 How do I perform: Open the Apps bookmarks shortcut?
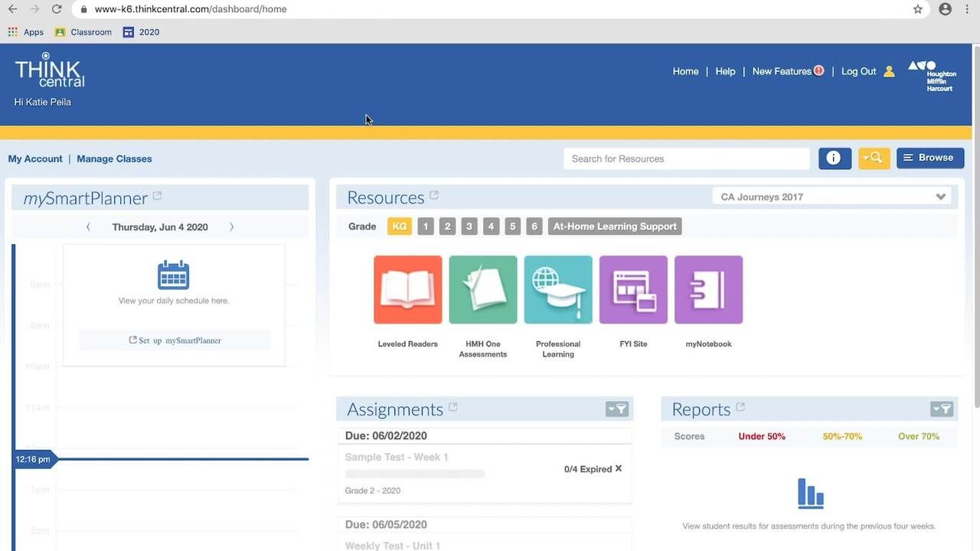[x=26, y=32]
